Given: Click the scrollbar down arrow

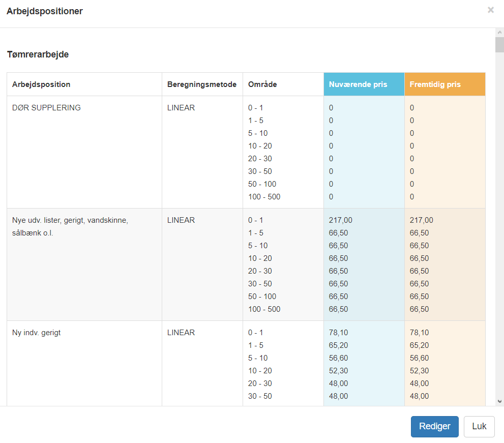Looking at the screenshot, I should (499, 401).
